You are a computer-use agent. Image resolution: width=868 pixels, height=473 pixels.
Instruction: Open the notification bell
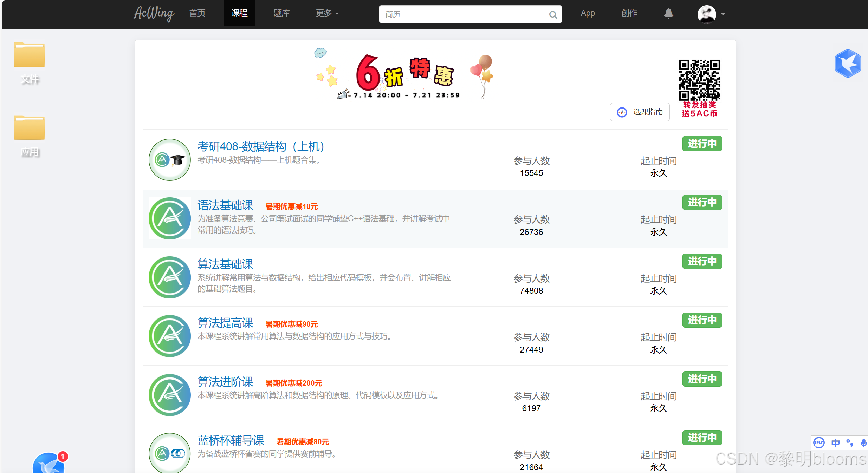click(x=668, y=13)
